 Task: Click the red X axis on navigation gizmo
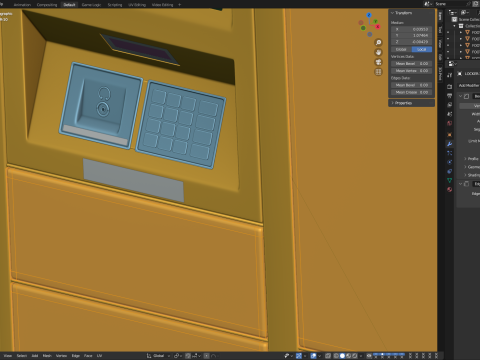pos(378,26)
